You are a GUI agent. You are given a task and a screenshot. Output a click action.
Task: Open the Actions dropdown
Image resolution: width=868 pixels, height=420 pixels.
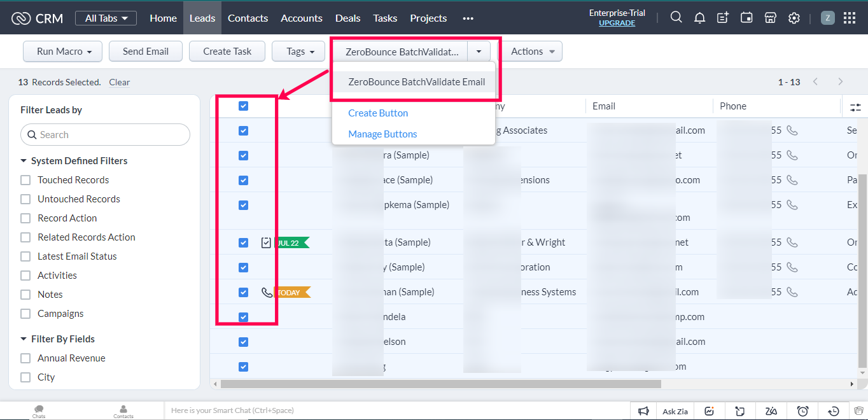tap(533, 51)
